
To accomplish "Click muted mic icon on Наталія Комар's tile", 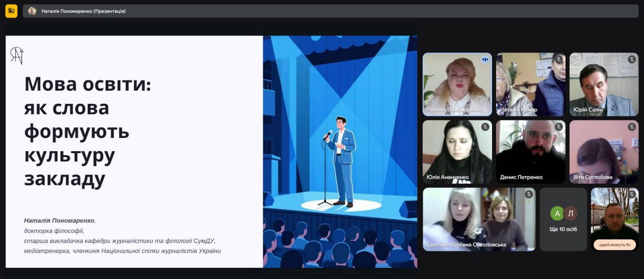I will 558,59.
